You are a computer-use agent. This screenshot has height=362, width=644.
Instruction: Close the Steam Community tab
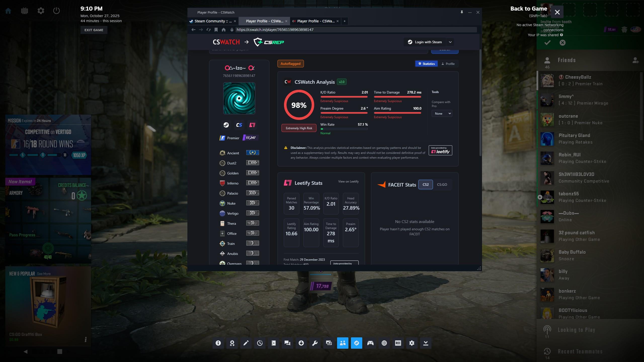tap(235, 21)
